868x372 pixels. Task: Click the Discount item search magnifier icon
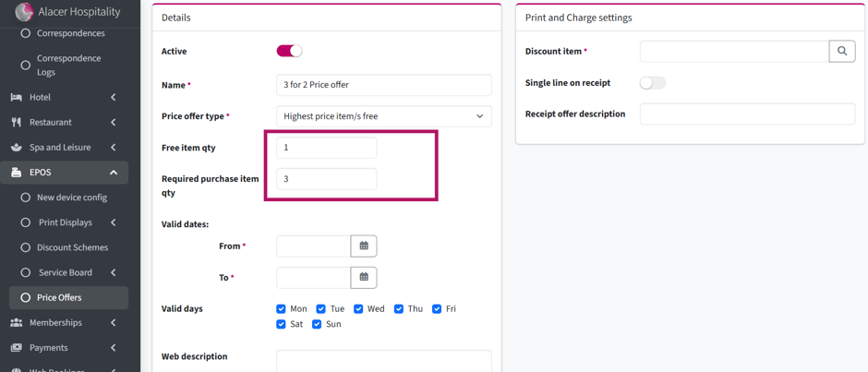[x=842, y=51]
